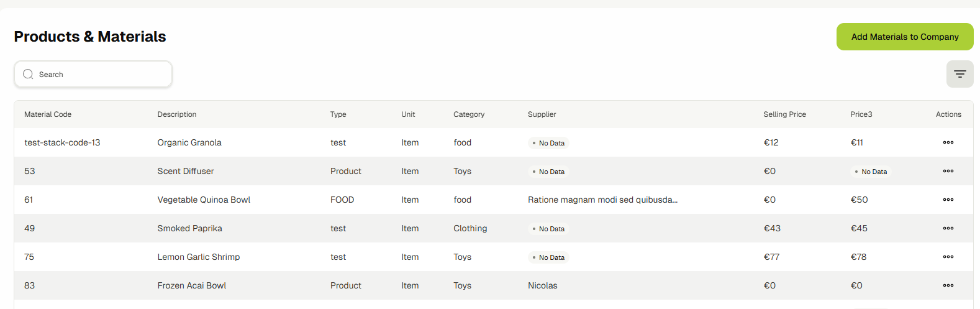This screenshot has height=309, width=980.
Task: Click the Price3 column header
Action: click(x=861, y=114)
